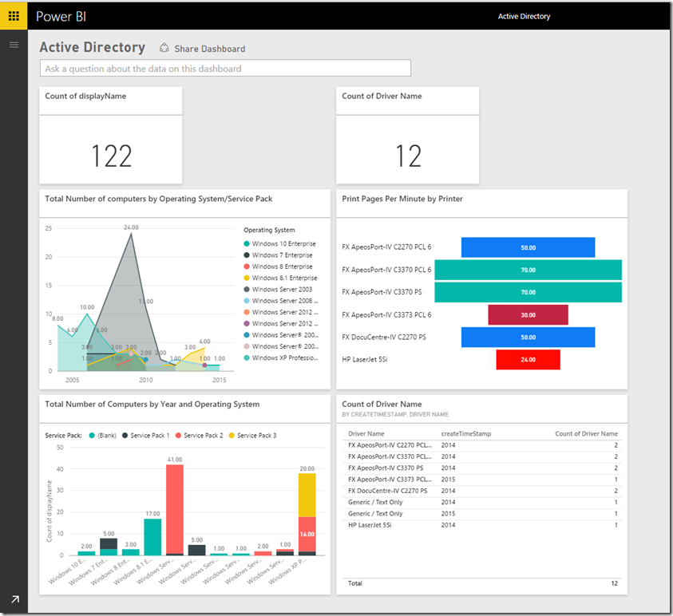Click Total Number of computers by Operating System title
673x616 pixels.
159,199
